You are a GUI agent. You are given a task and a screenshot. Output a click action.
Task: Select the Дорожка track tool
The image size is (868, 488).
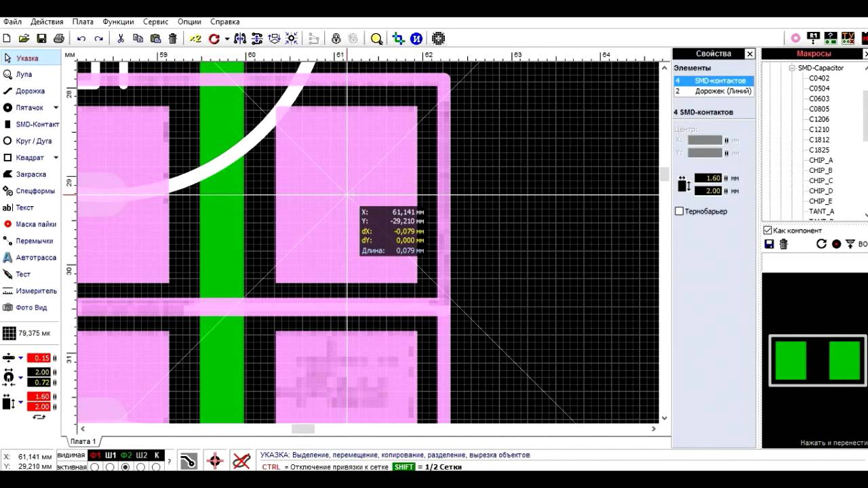tap(30, 91)
